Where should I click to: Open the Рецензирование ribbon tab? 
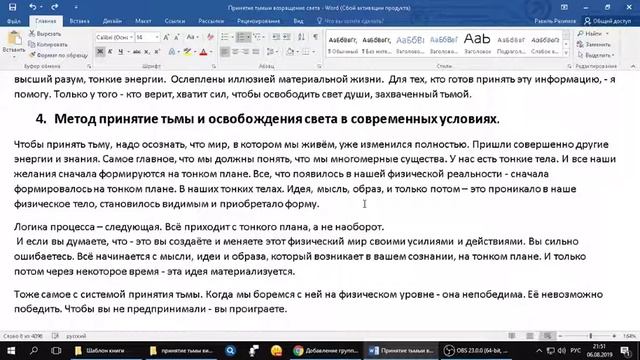pyautogui.click(x=258, y=21)
